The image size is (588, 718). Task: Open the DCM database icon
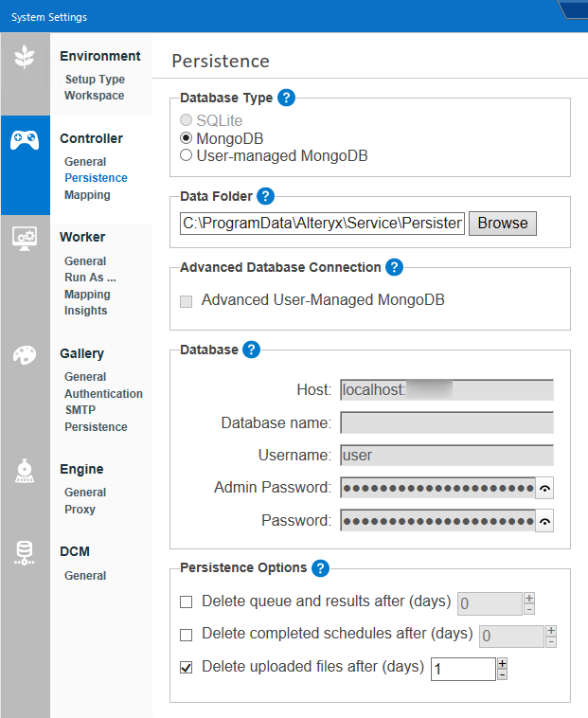click(x=25, y=552)
